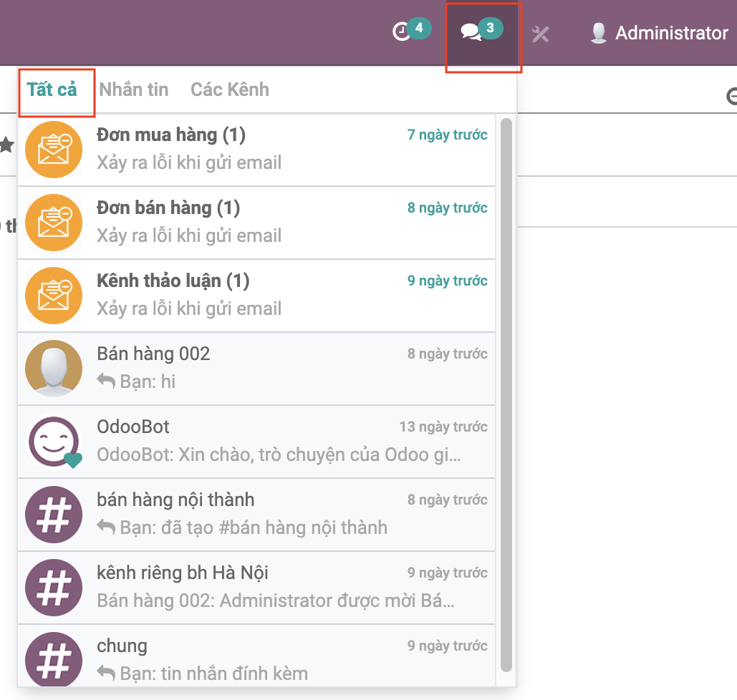Select the Bán hàng 002 user avatar
This screenshot has width=737, height=700.
point(54,368)
